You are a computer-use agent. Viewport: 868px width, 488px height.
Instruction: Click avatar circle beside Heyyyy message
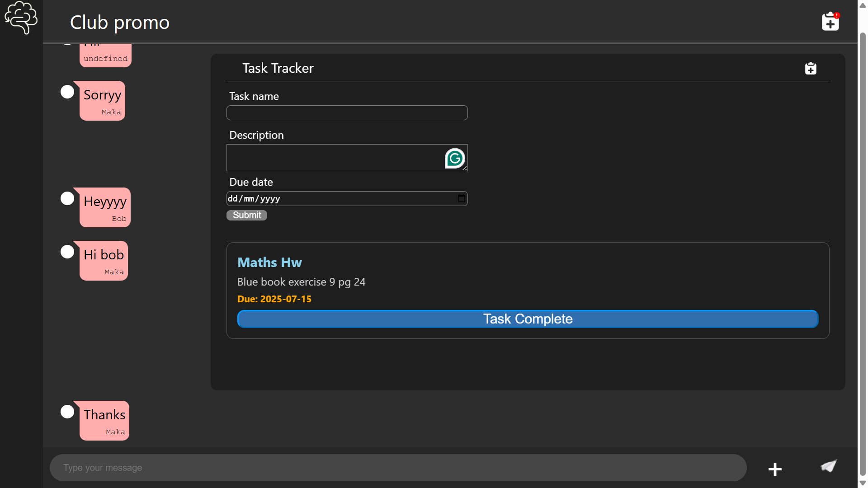tap(67, 198)
